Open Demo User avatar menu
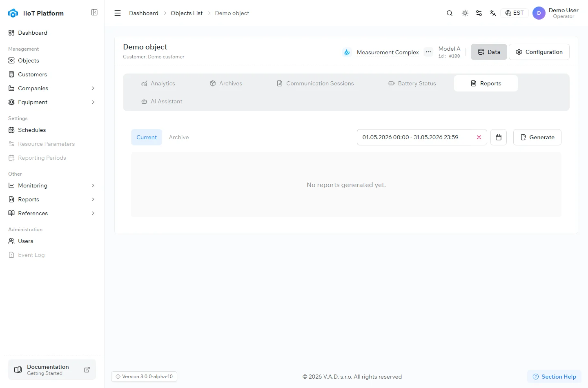 (x=539, y=13)
